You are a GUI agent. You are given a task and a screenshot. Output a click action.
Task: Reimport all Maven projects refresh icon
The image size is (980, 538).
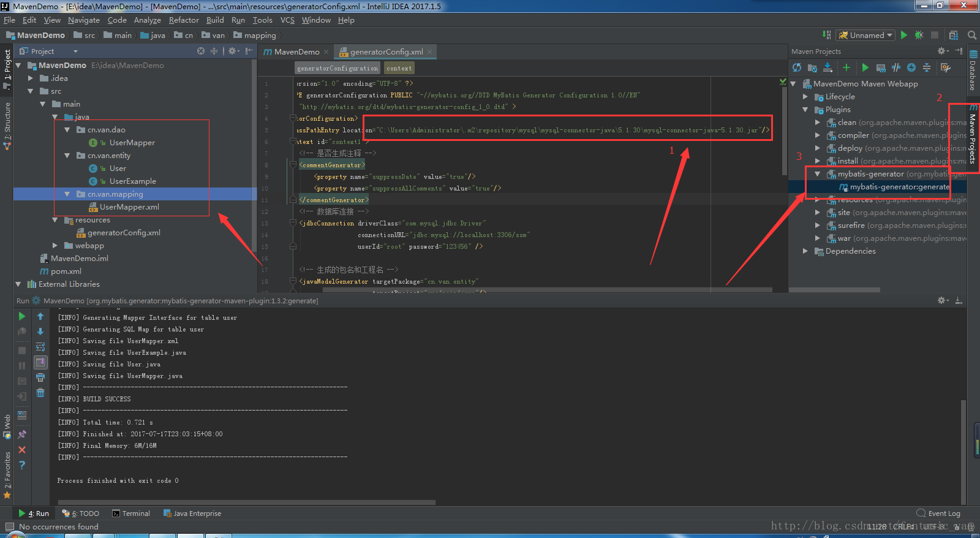(x=797, y=67)
